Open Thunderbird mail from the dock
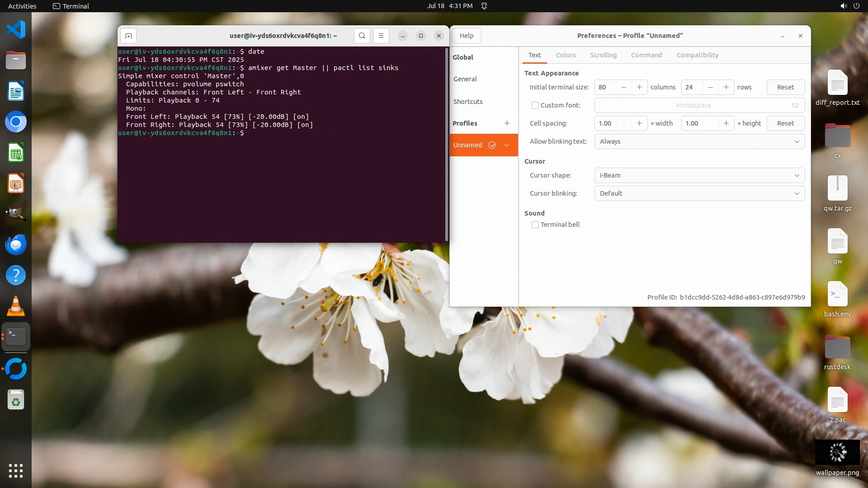The width and height of the screenshot is (868, 488). pyautogui.click(x=16, y=245)
